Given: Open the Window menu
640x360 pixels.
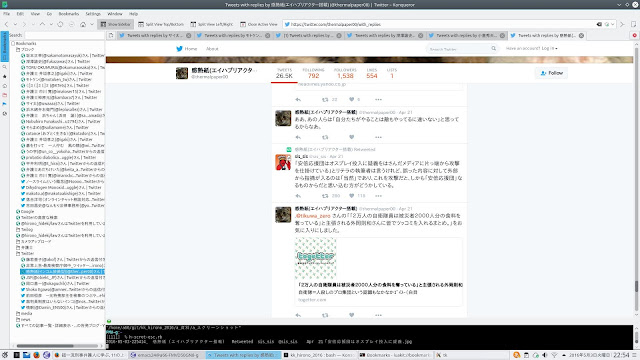Looking at the screenshot, I should (115, 14).
